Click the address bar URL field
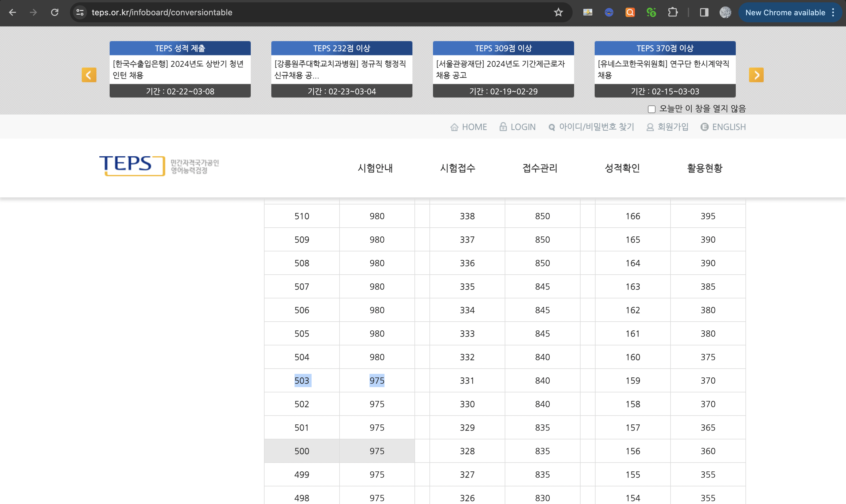The width and height of the screenshot is (846, 504). point(306,13)
